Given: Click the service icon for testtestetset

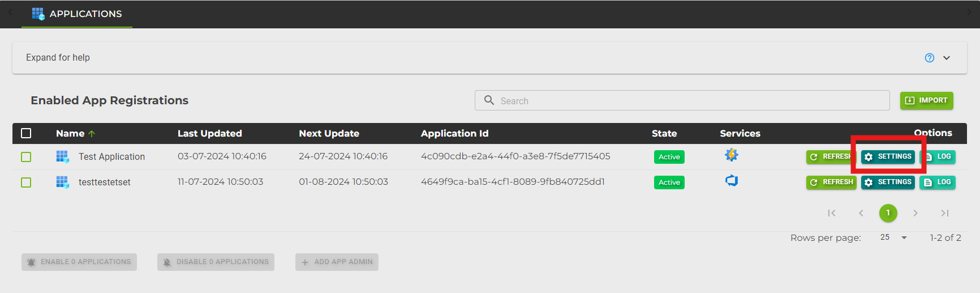Looking at the screenshot, I should point(732,181).
